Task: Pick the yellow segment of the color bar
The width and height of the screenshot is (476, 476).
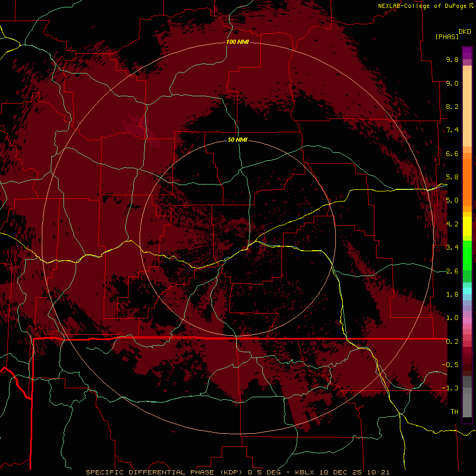Action: coord(467,226)
